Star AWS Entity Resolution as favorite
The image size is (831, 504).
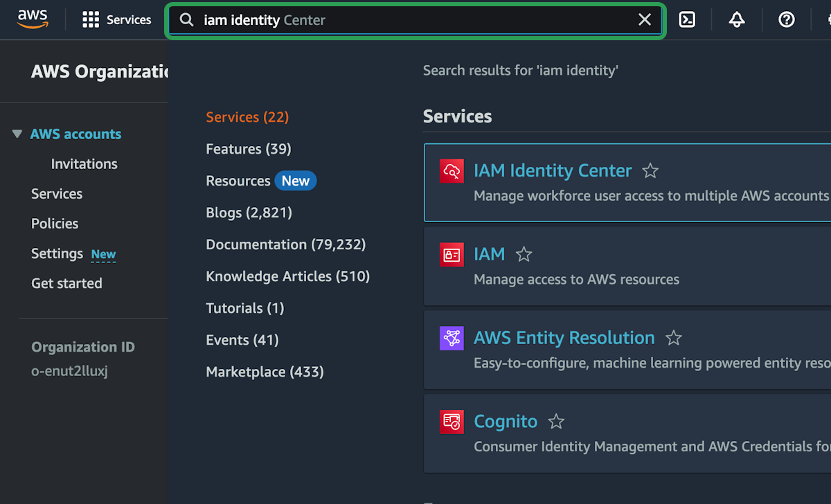click(674, 339)
